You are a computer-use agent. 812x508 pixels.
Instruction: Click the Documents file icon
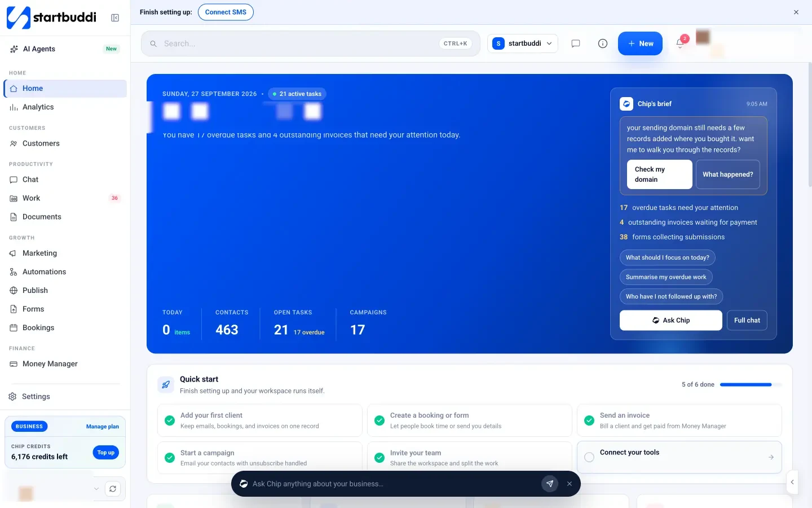[x=14, y=217]
